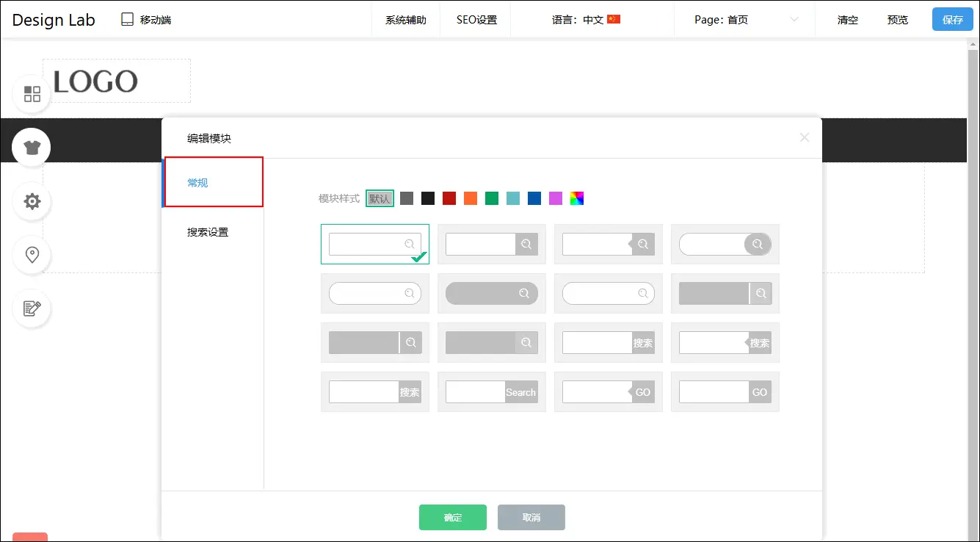Click the gear settings icon in sidebar
Viewport: 980px width, 542px height.
pyautogui.click(x=32, y=201)
